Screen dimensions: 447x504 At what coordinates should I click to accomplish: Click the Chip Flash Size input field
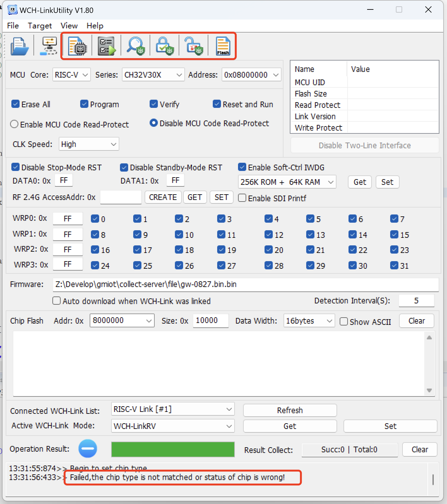tap(210, 321)
